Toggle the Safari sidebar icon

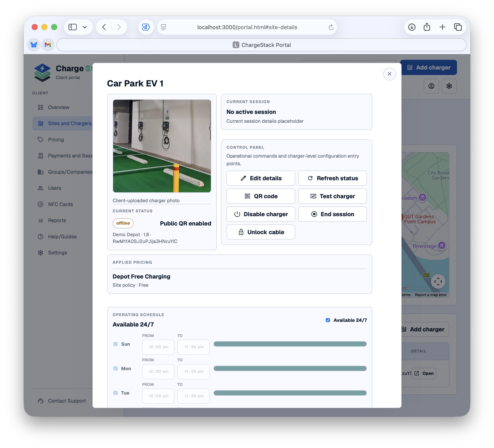(73, 27)
